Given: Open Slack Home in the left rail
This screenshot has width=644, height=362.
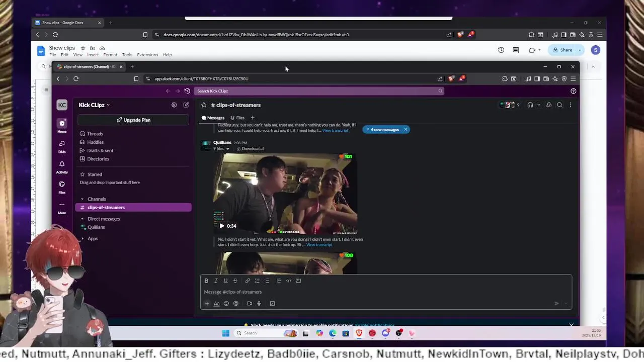Looking at the screenshot, I should click(62, 126).
